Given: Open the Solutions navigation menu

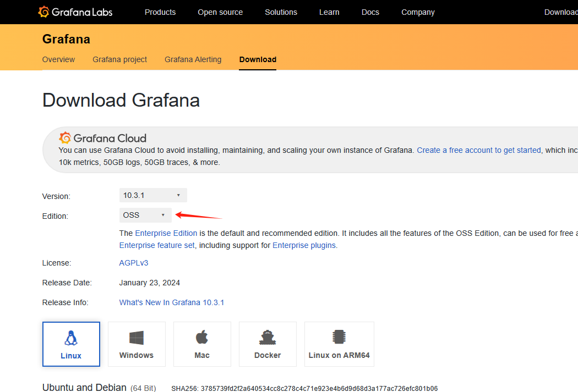Looking at the screenshot, I should pyautogui.click(x=281, y=12).
